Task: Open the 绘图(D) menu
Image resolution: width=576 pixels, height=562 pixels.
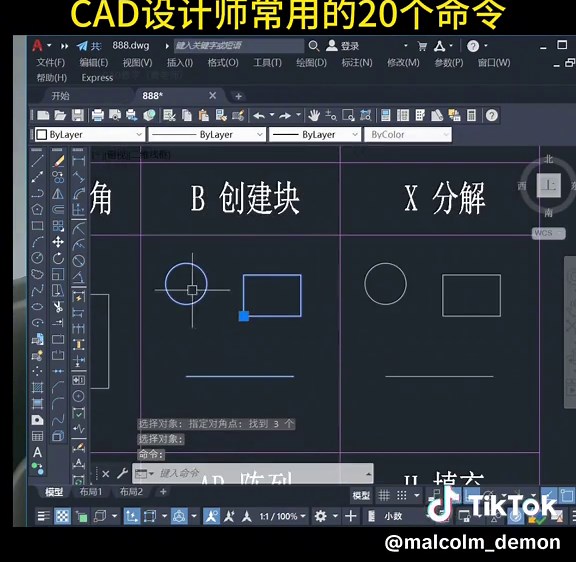Action: point(312,63)
